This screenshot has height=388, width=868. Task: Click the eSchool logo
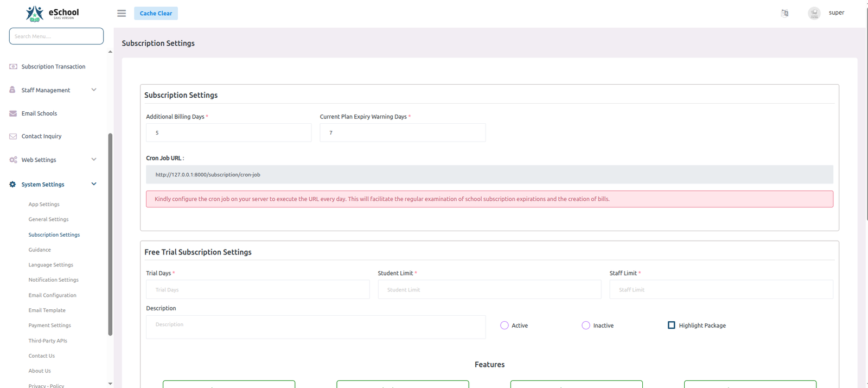pyautogui.click(x=52, y=13)
